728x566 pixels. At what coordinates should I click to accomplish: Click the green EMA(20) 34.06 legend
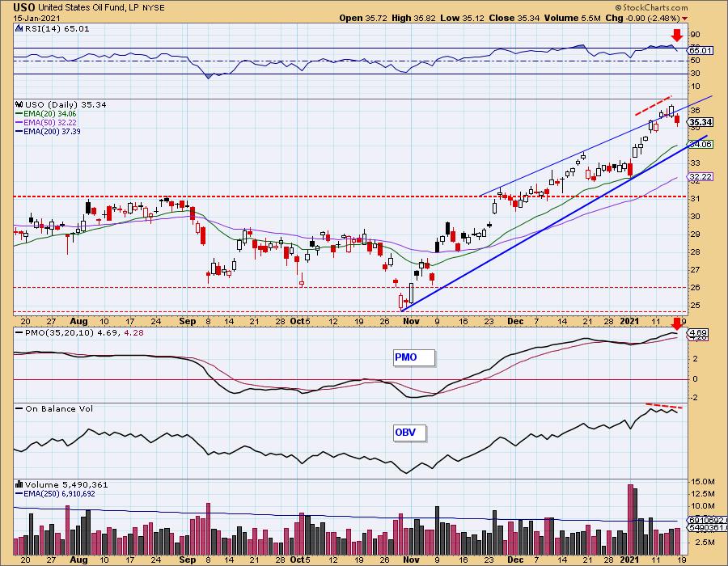tap(46, 114)
